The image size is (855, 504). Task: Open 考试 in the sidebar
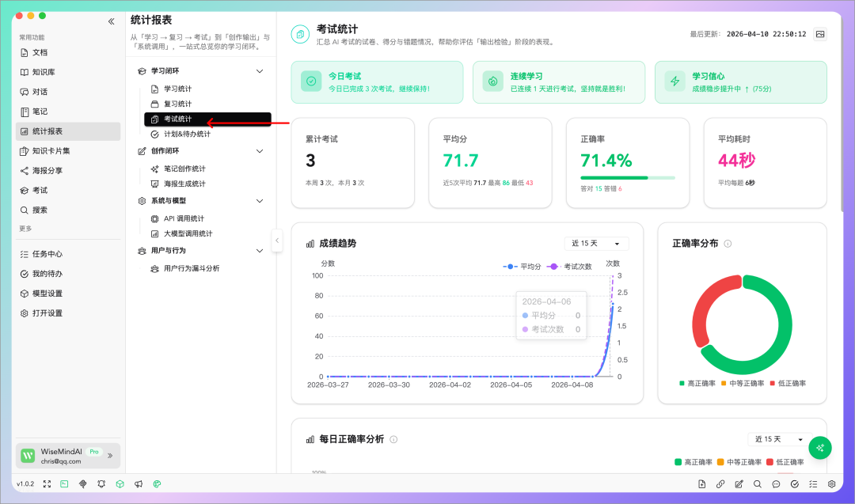point(68,190)
